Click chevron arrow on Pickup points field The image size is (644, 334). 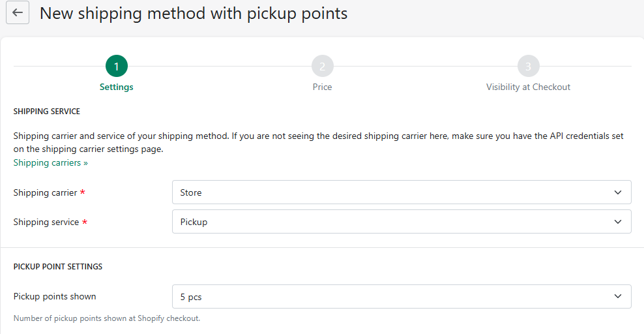point(618,297)
